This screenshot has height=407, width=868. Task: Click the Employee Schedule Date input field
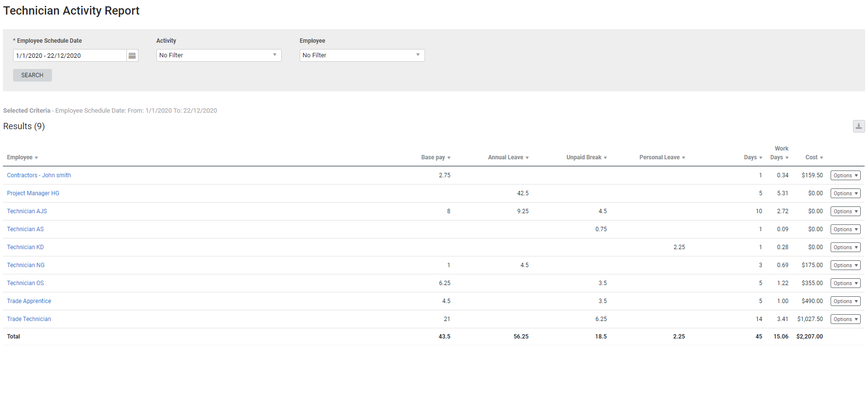[69, 56]
